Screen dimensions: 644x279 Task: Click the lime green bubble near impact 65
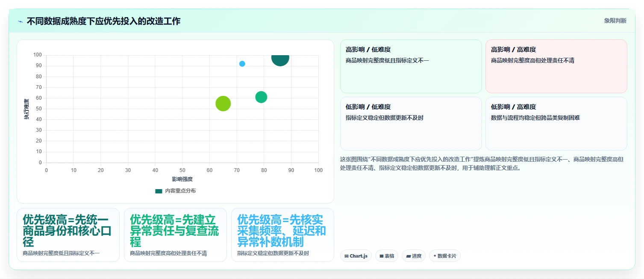223,103
